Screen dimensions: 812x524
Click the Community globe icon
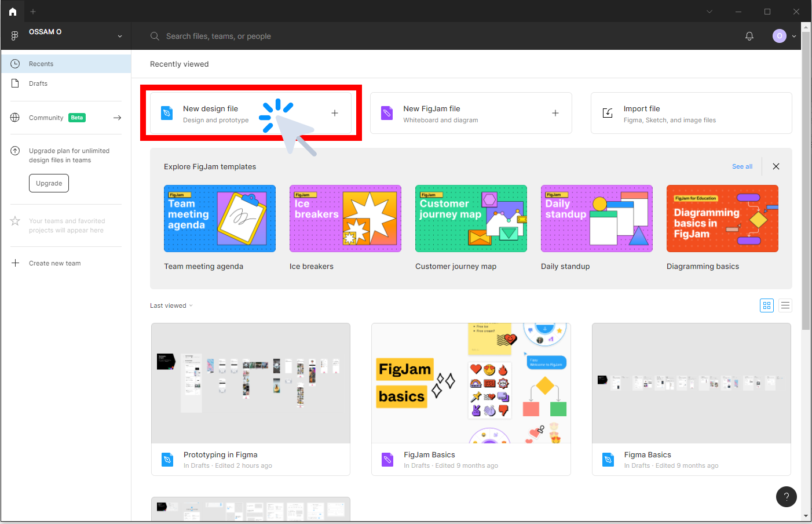[x=15, y=118]
